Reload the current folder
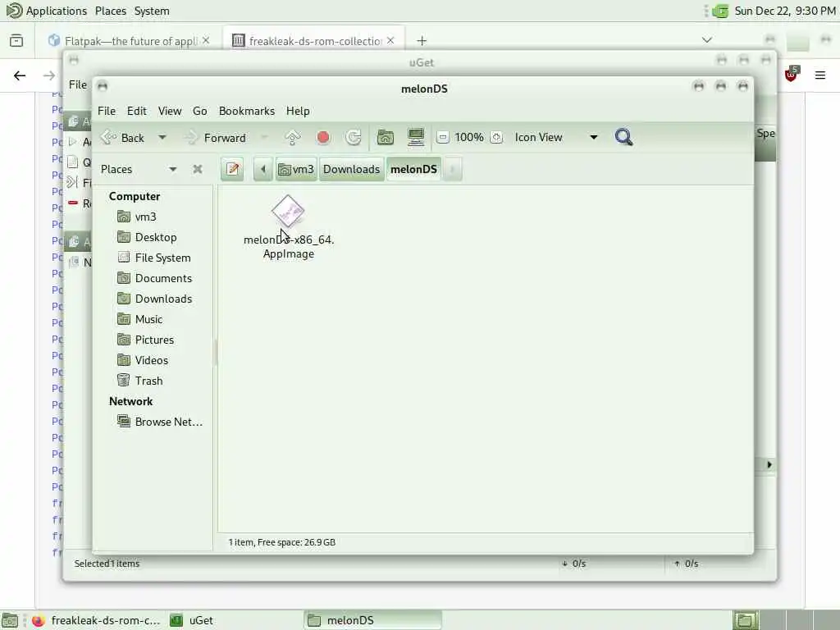Image resolution: width=840 pixels, height=630 pixels. 354,138
